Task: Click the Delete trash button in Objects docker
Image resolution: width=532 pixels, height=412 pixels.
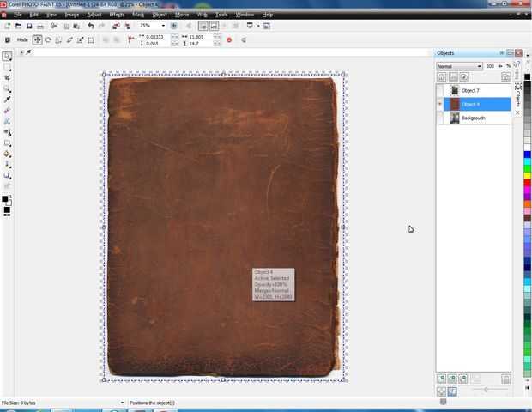Action: click(x=505, y=379)
